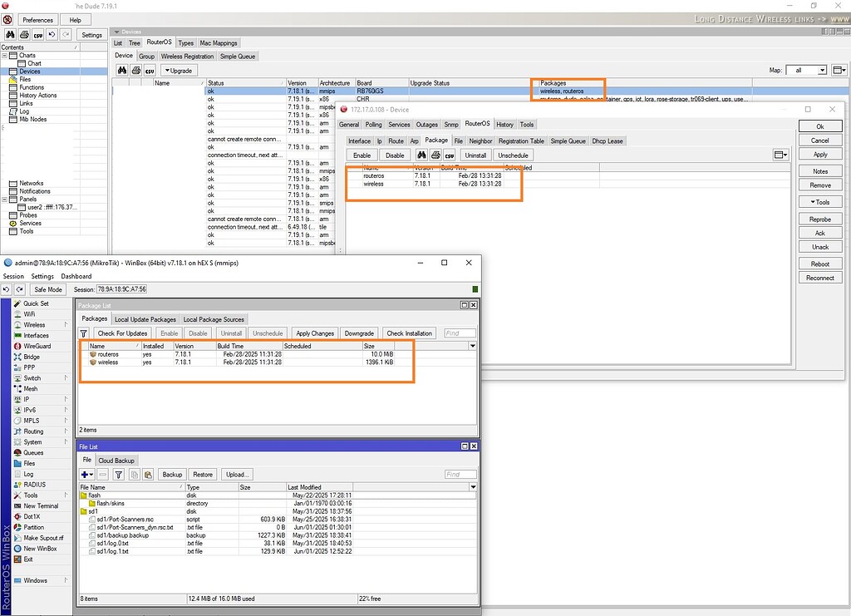Click the Safe Mode icon in WinBox

(47, 289)
